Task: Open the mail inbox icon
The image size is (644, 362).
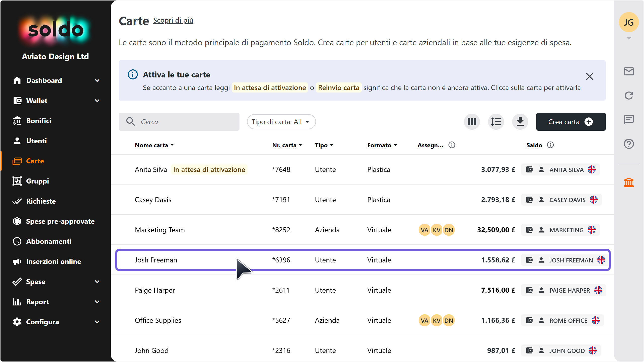Action: (x=629, y=72)
